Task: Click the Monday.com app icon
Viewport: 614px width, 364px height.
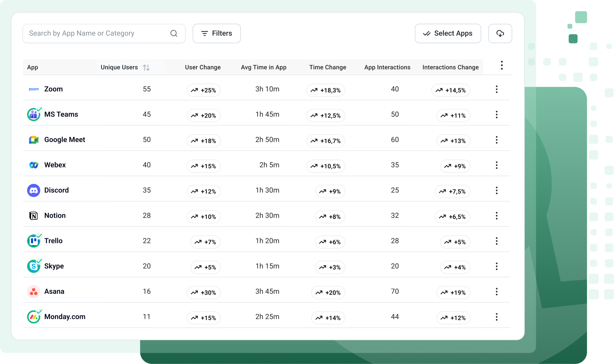Action: tap(34, 317)
